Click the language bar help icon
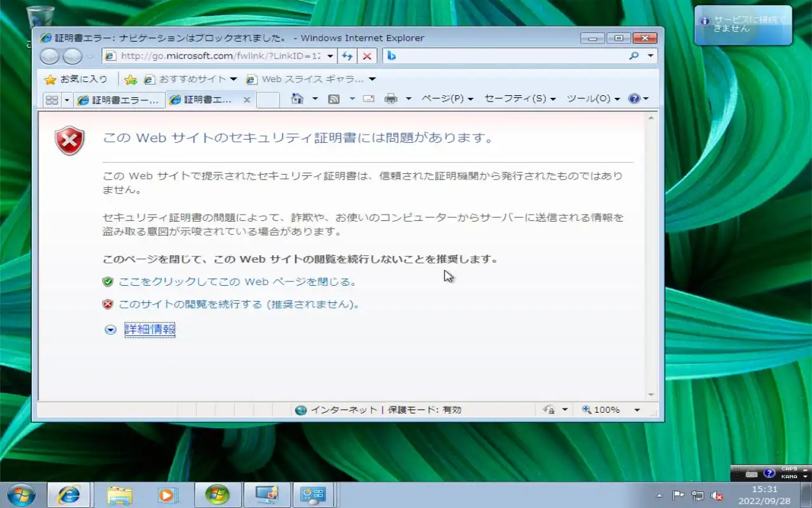This screenshot has width=812, height=508. [x=769, y=473]
